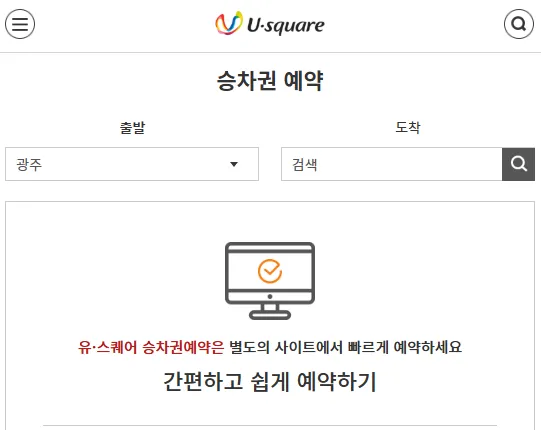The height and width of the screenshot is (430, 541).
Task: Focus the 검색 arrival input field
Action: coord(392,164)
